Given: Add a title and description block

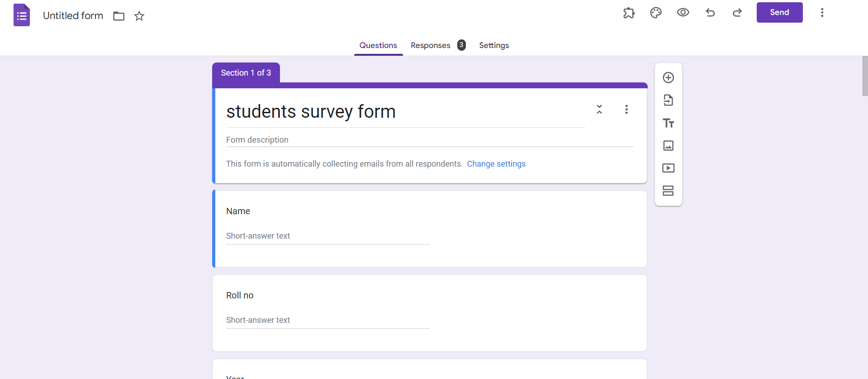Looking at the screenshot, I should pos(668,123).
